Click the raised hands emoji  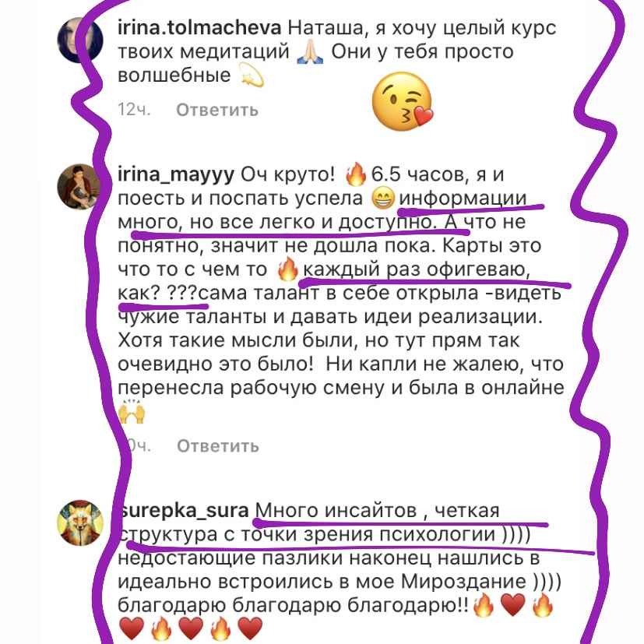pos(132,411)
